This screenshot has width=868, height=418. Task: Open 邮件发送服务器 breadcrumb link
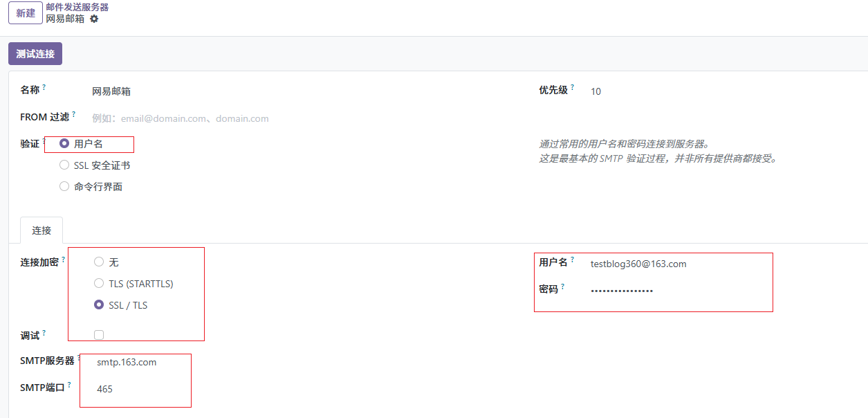[x=77, y=7]
